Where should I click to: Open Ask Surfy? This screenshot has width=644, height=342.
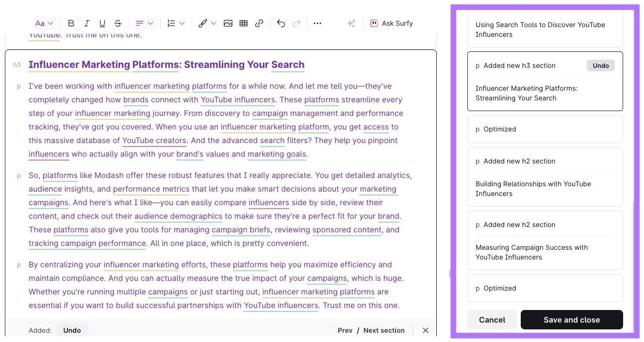[x=391, y=23]
